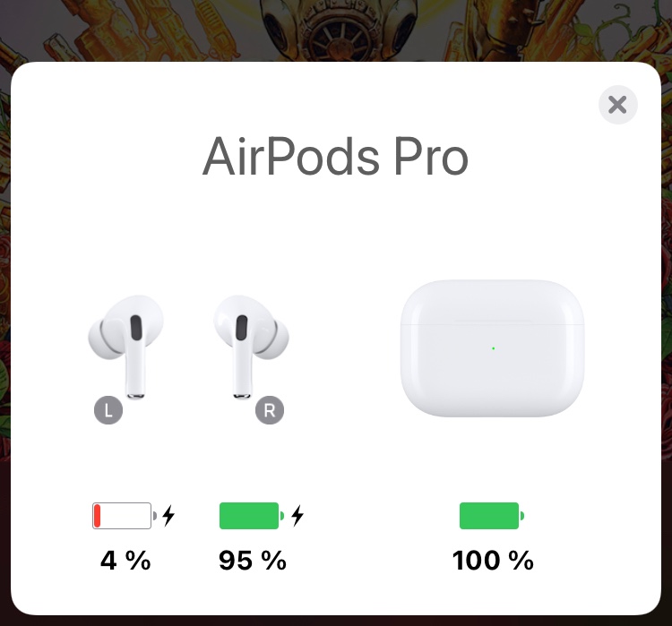
Task: Click the AirPods Pro title text
Action: coord(335,157)
